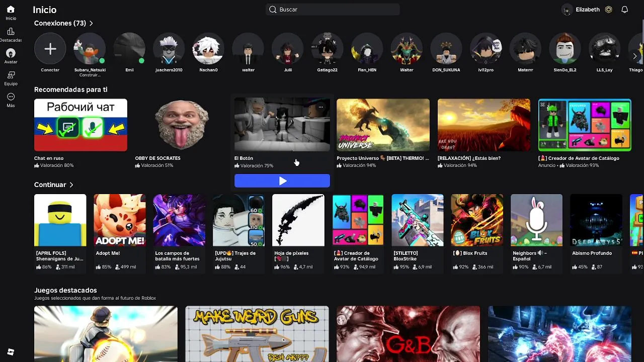Open the three-dots menu on El Botón card

pyautogui.click(x=321, y=107)
